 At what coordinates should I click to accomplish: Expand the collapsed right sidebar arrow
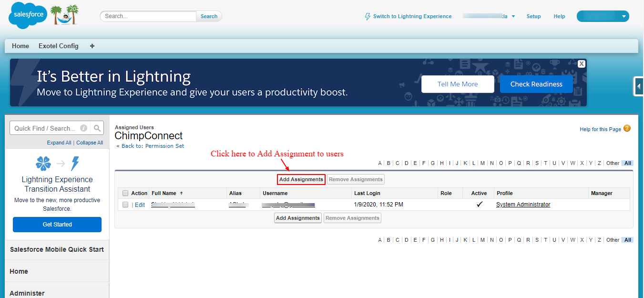coord(638,86)
